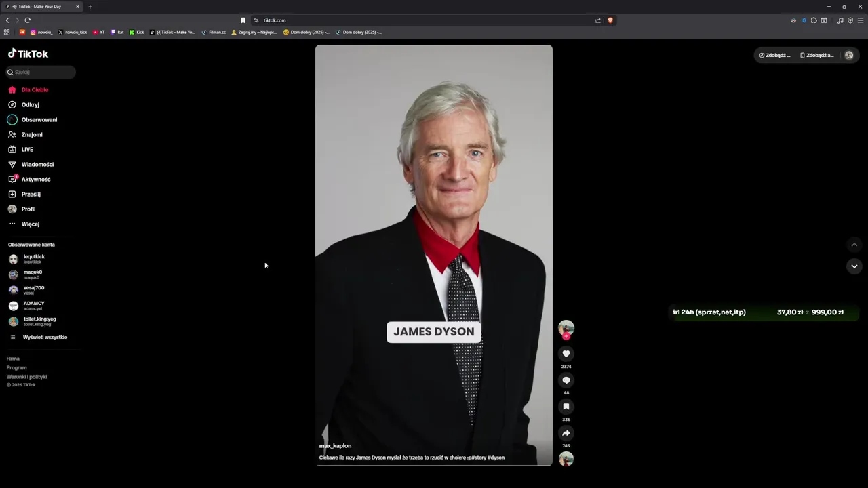868x488 pixels.
Task: Go to Obserwowani following feed
Action: [x=33, y=119]
